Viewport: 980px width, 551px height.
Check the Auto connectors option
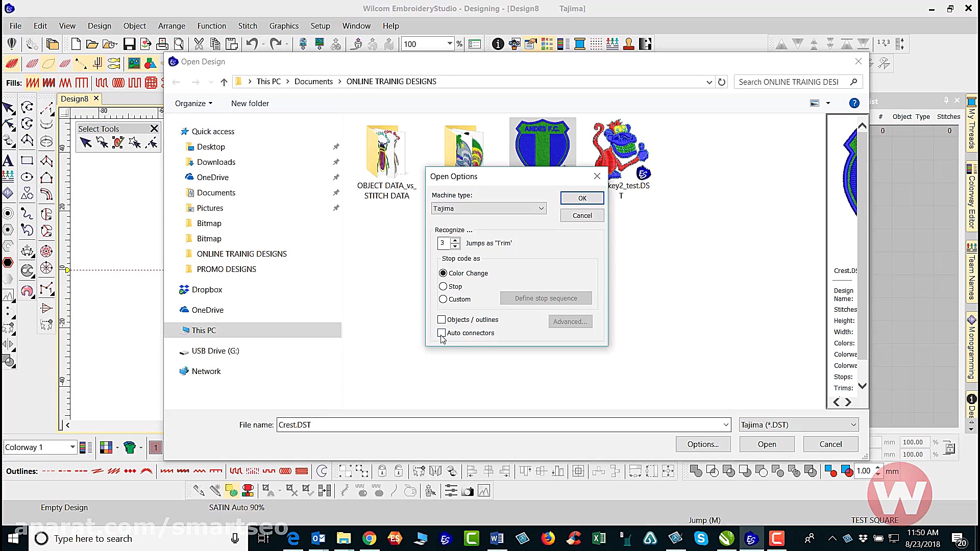click(442, 333)
